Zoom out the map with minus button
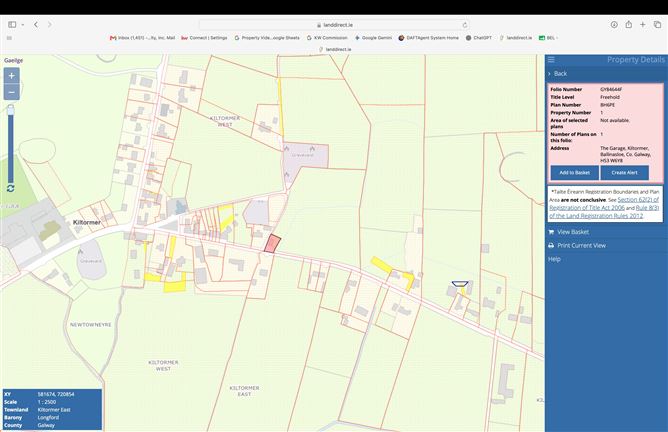Screen dimensions: 668x432 tap(12, 92)
